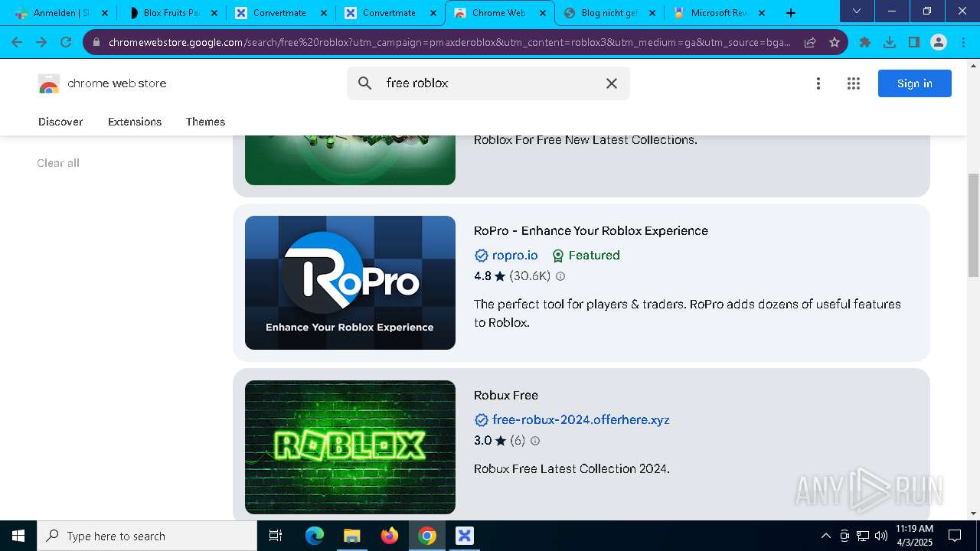Viewport: 980px width, 551px height.
Task: Click the Chrome forward arrow
Action: [41, 42]
